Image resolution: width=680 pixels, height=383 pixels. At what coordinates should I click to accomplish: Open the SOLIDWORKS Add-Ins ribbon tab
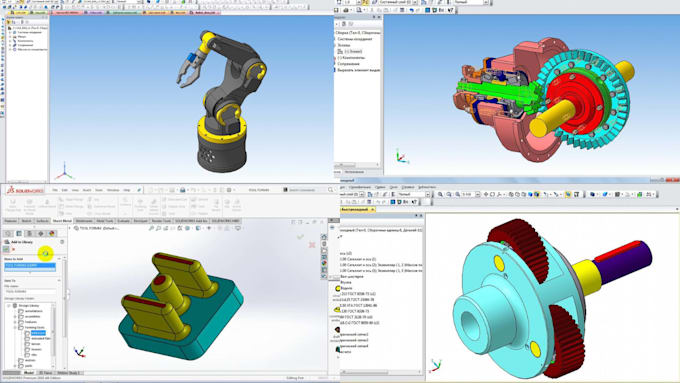point(191,221)
